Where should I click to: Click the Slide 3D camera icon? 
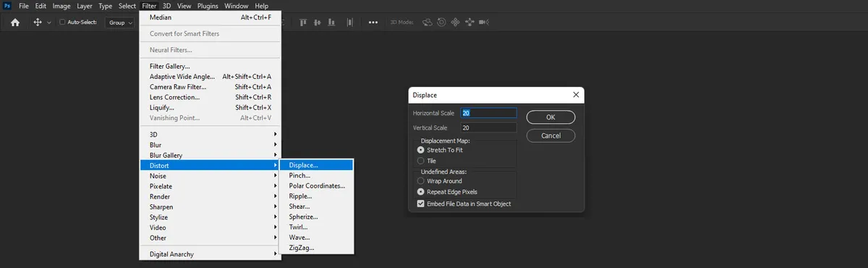469,22
